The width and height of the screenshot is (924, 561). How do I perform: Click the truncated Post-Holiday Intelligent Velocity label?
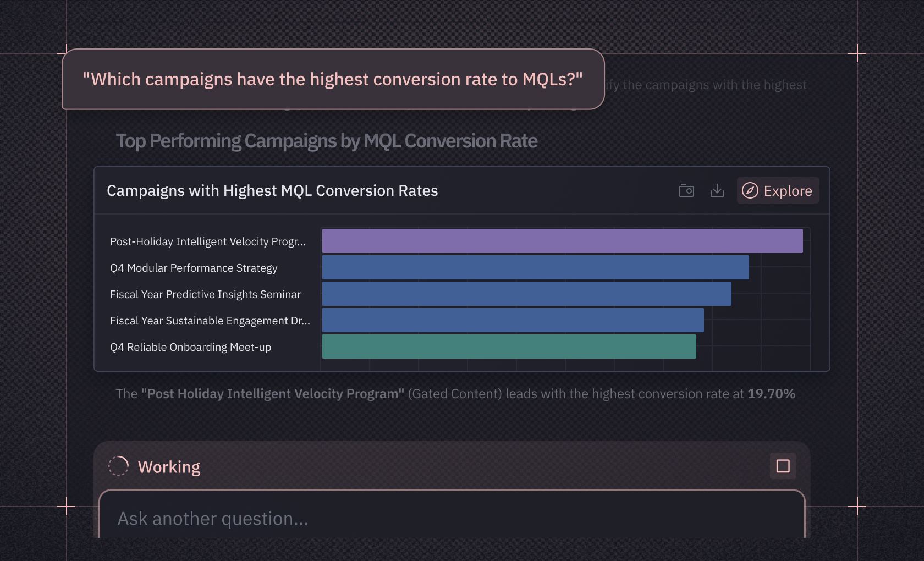208,241
